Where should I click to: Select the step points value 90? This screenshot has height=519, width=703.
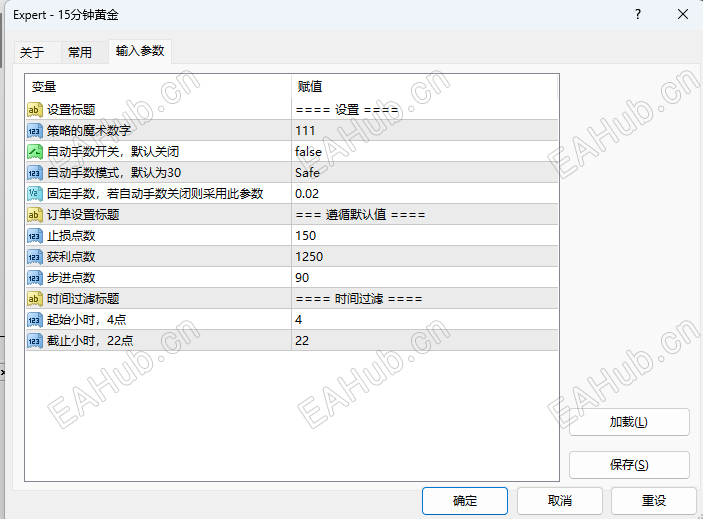tap(425, 278)
